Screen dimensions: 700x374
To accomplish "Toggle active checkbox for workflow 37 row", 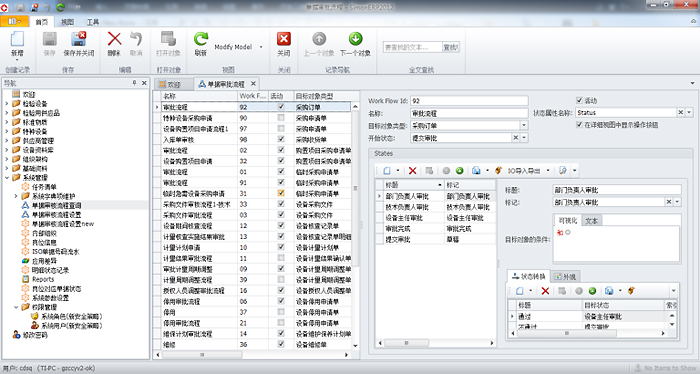I will (281, 312).
